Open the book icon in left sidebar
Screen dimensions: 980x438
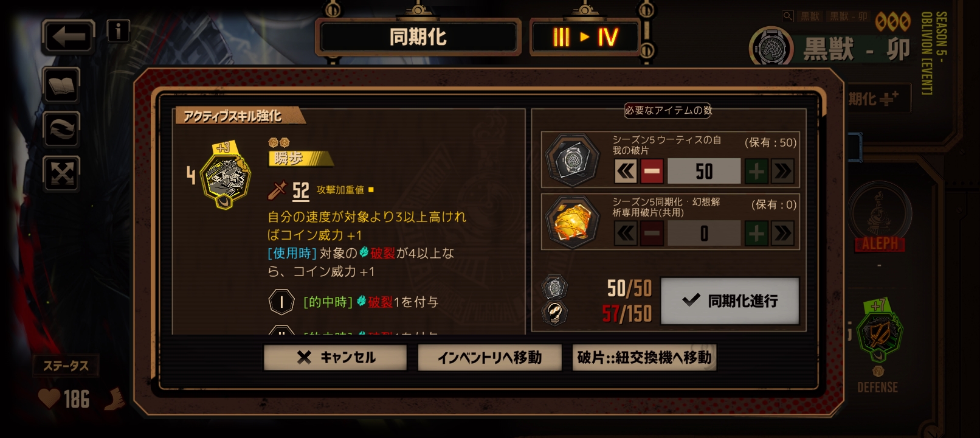pyautogui.click(x=61, y=85)
